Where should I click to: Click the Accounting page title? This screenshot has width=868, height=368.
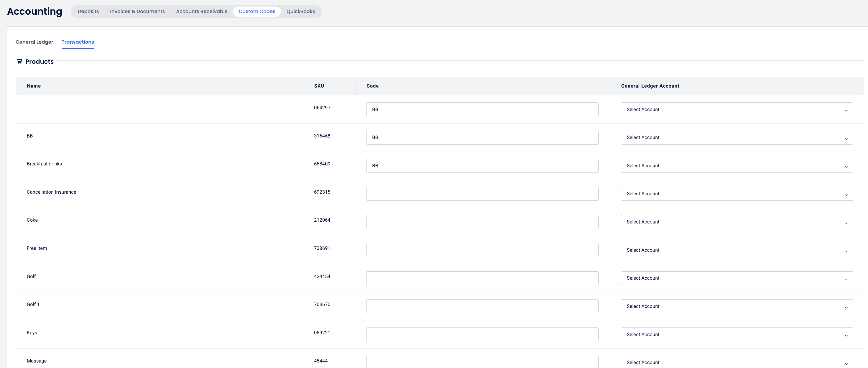[x=35, y=11]
